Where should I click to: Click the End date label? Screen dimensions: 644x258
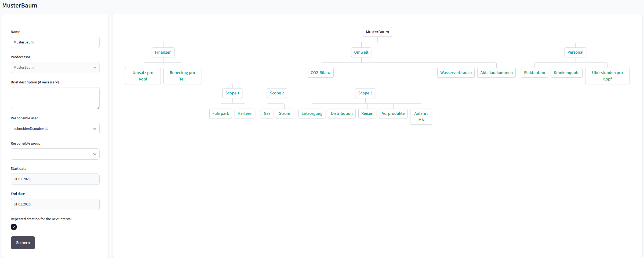pyautogui.click(x=18, y=194)
